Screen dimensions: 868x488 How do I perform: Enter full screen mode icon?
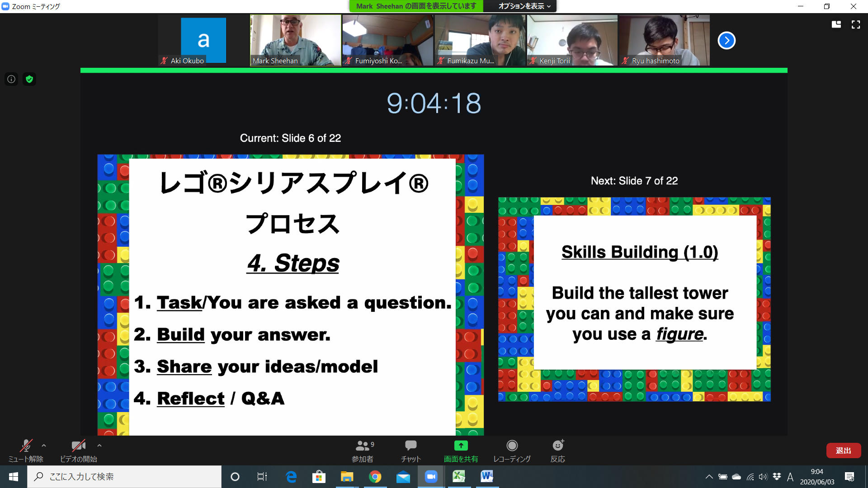point(856,24)
